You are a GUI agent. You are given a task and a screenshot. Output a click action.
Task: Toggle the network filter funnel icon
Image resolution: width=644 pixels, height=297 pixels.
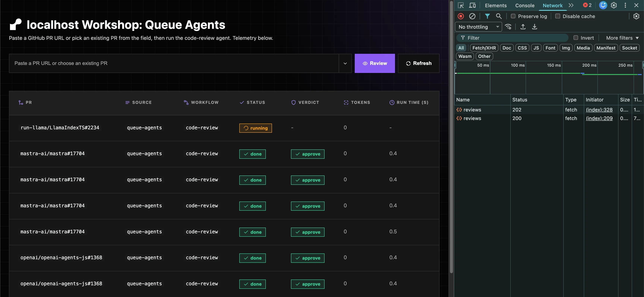(x=487, y=16)
